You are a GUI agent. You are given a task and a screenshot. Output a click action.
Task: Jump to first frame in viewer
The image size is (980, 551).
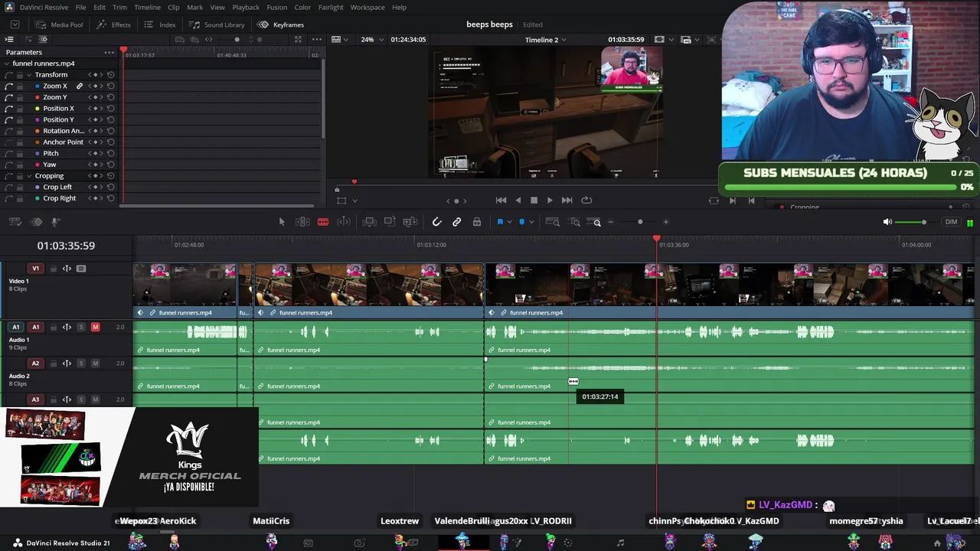[x=501, y=201]
